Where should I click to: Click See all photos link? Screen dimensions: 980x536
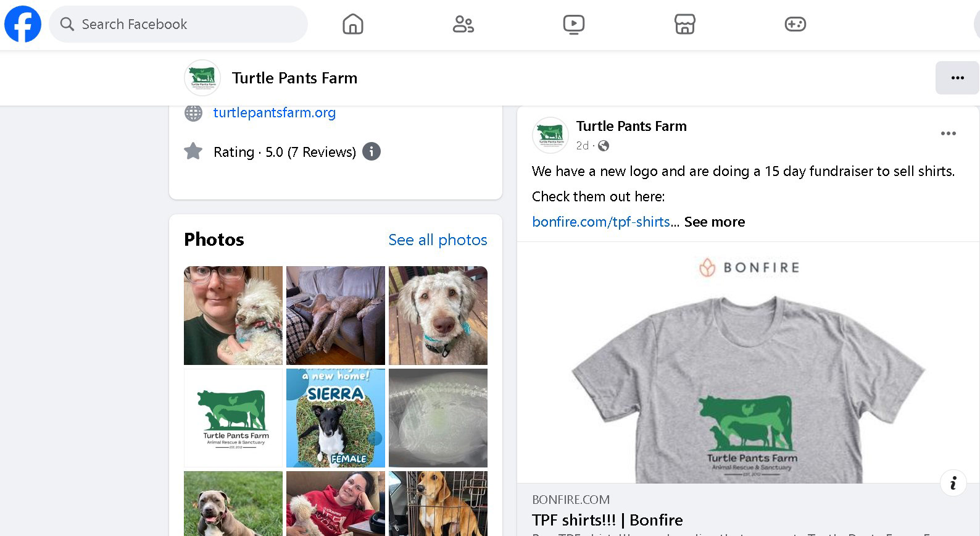pyautogui.click(x=438, y=240)
